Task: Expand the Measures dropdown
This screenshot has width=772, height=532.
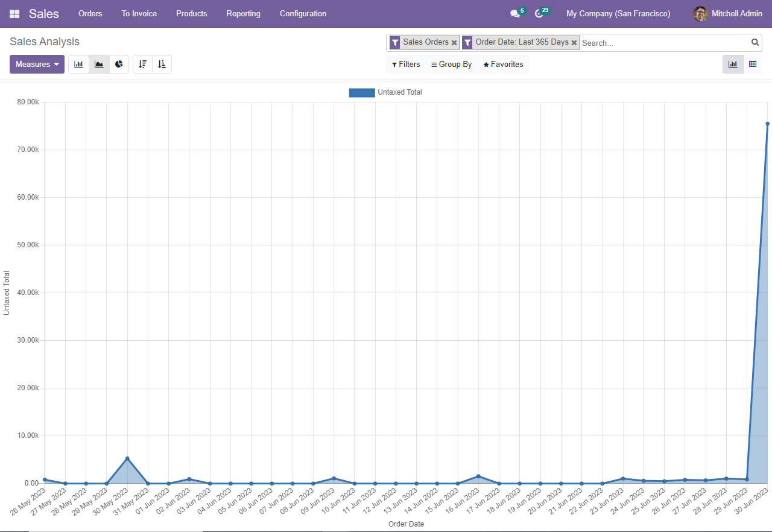Action: click(37, 65)
